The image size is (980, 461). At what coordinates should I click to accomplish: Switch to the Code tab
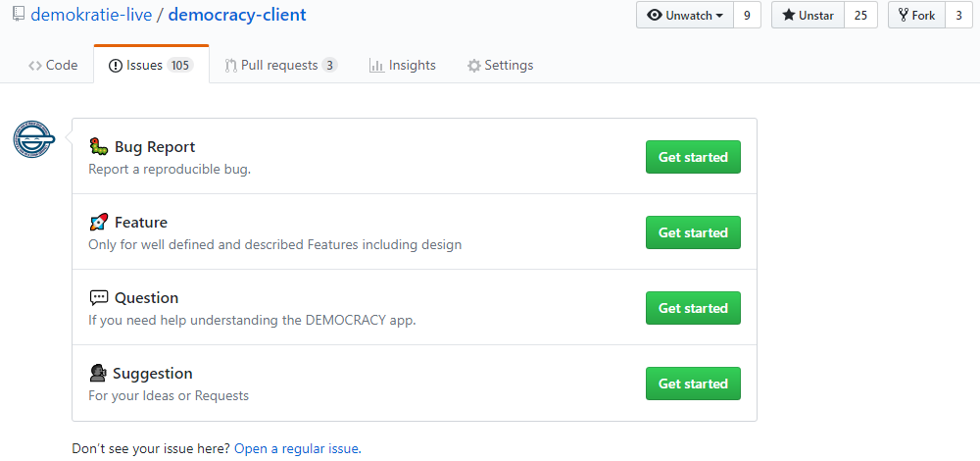coord(53,66)
